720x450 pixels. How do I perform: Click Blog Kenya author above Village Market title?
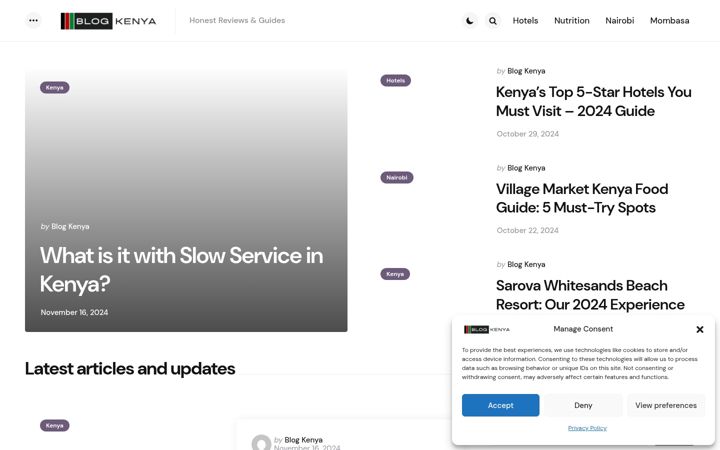(x=526, y=168)
